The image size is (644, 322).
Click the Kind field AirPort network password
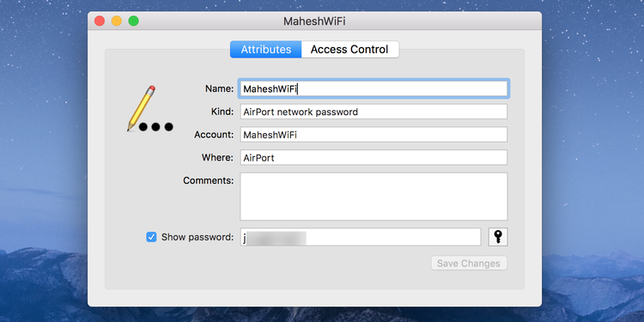(374, 112)
